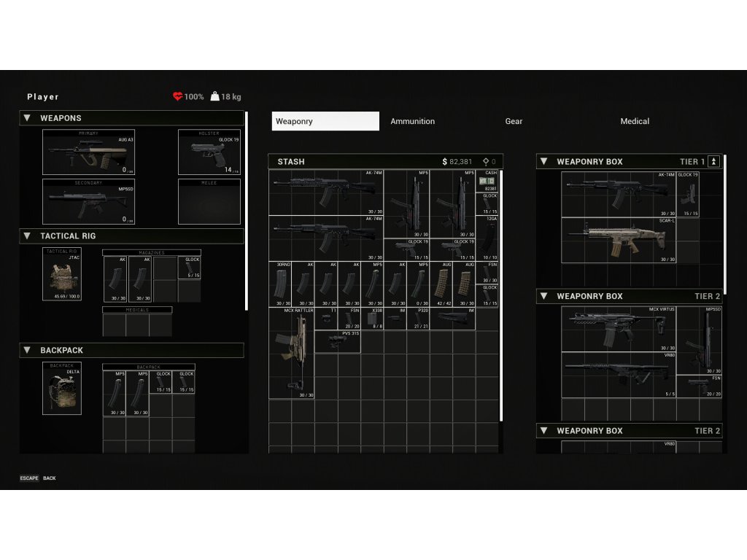This screenshot has height=560, width=747.
Task: Click the ESCAPE BACK button
Action: point(38,478)
